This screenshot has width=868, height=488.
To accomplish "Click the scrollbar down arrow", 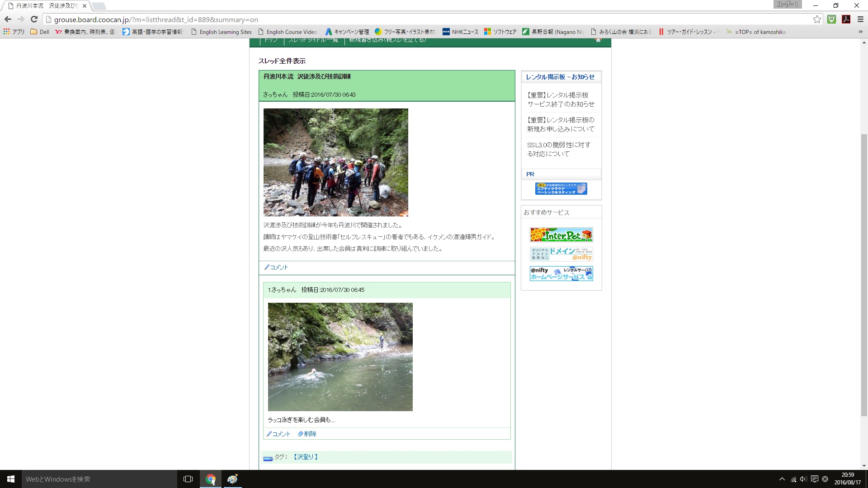I will [864, 466].
